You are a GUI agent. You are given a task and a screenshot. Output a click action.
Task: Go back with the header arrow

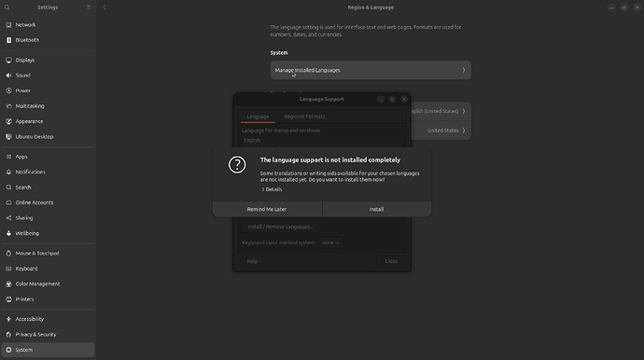tap(105, 7)
